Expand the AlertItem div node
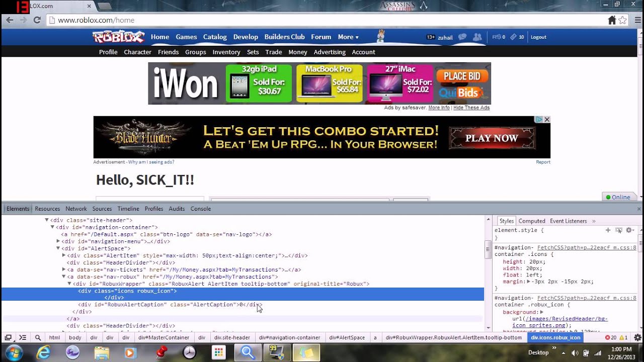The image size is (644, 362). (64, 255)
